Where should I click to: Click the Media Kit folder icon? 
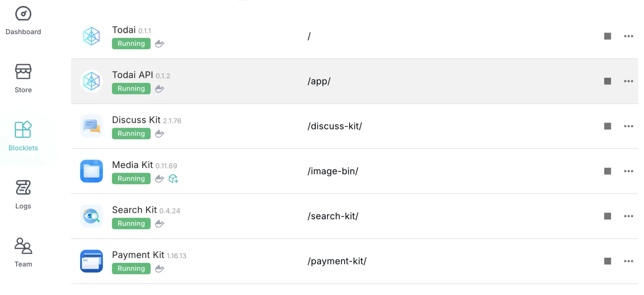pyautogui.click(x=91, y=171)
